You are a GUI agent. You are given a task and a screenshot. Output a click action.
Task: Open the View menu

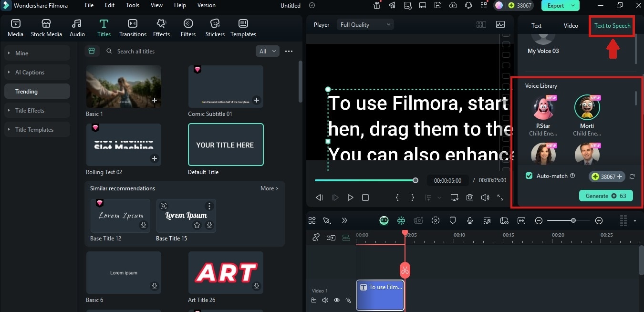pyautogui.click(x=156, y=5)
